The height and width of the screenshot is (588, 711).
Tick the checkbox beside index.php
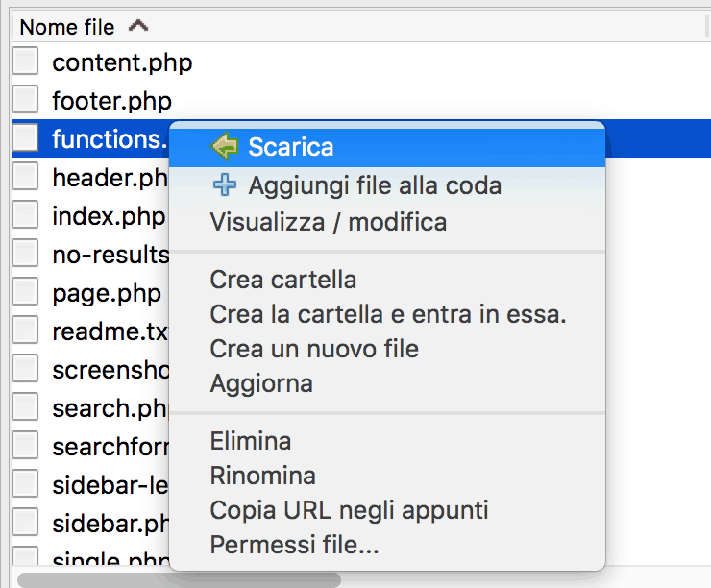(x=25, y=214)
